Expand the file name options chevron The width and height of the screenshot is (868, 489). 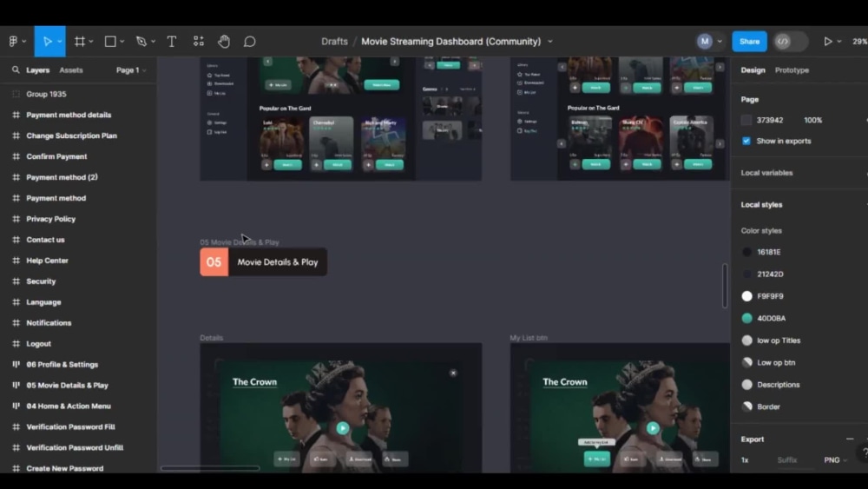click(x=549, y=41)
